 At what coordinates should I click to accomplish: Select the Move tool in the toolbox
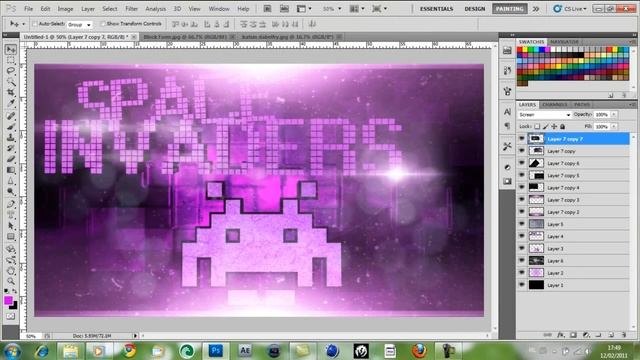click(11, 49)
